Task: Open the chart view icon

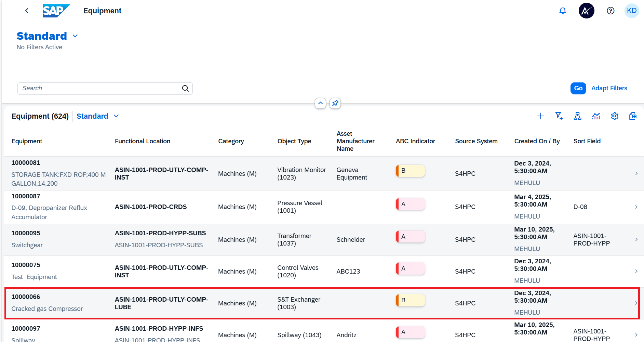Action: point(596,116)
